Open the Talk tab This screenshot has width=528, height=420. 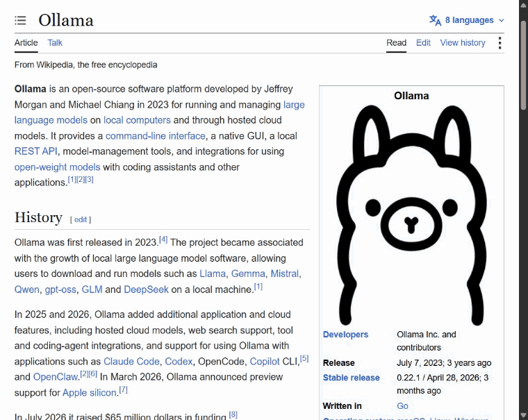pyautogui.click(x=55, y=43)
